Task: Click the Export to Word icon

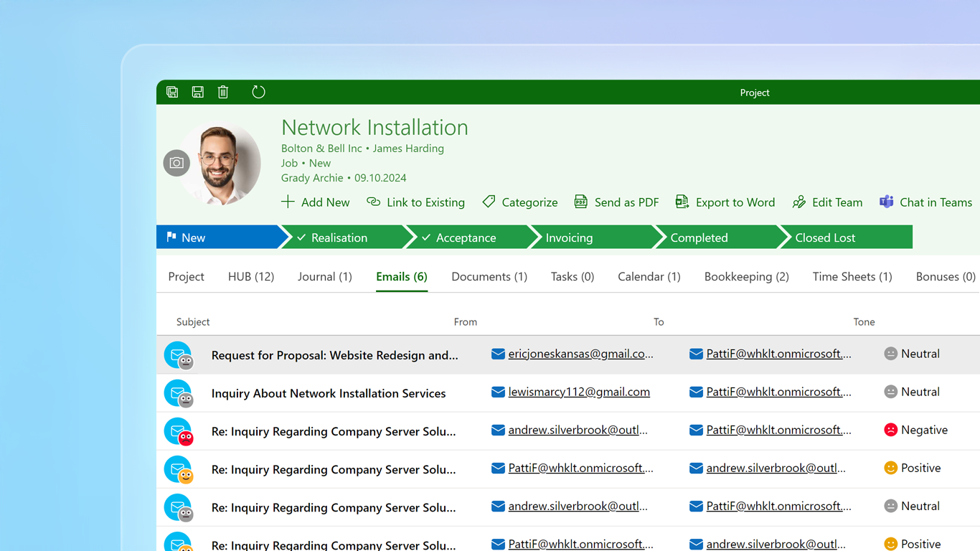Action: pyautogui.click(x=682, y=202)
